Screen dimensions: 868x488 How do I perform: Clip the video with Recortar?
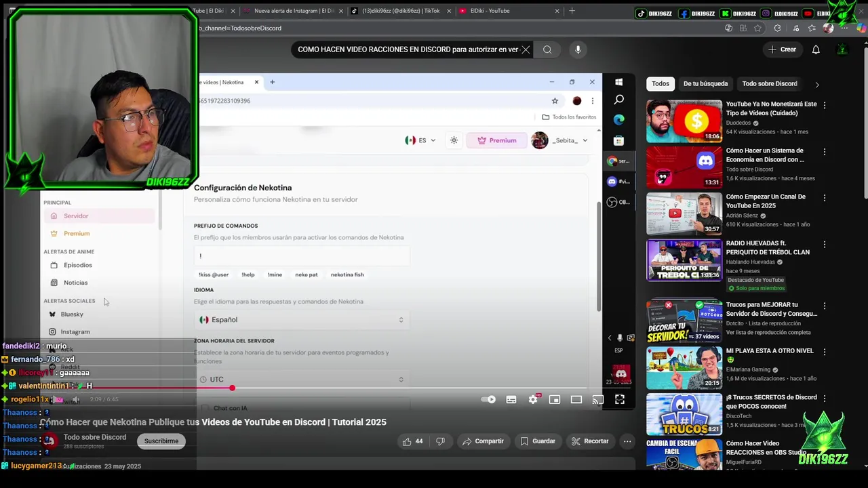pyautogui.click(x=590, y=441)
